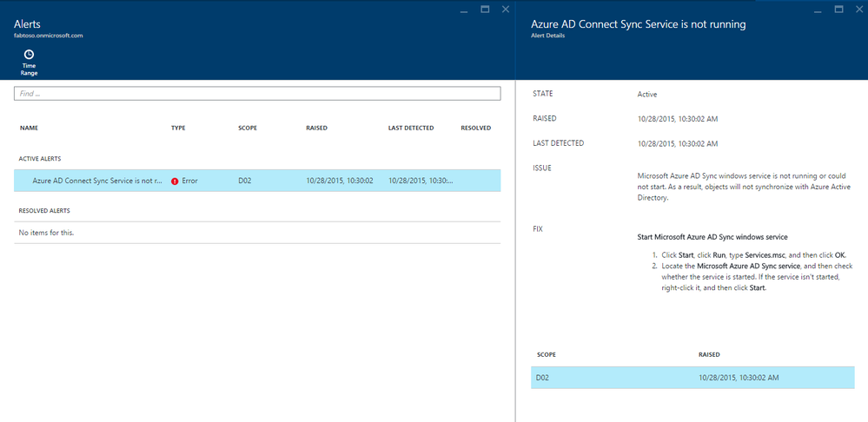Click SCOPE header in Alert Details table

(546, 354)
